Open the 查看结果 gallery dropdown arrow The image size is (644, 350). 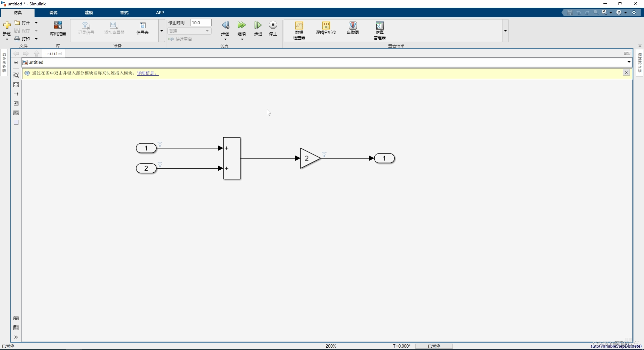point(505,31)
